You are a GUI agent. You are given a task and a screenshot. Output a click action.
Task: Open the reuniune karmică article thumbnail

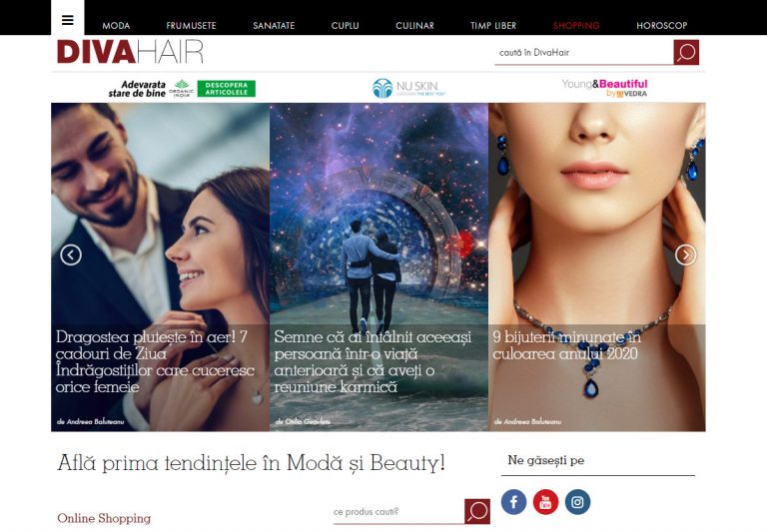tap(379, 266)
